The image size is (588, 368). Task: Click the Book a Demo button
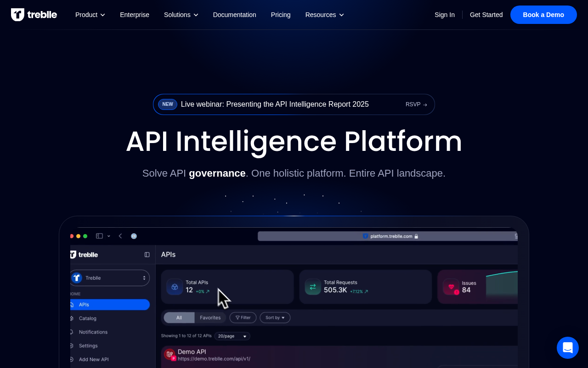(x=543, y=15)
